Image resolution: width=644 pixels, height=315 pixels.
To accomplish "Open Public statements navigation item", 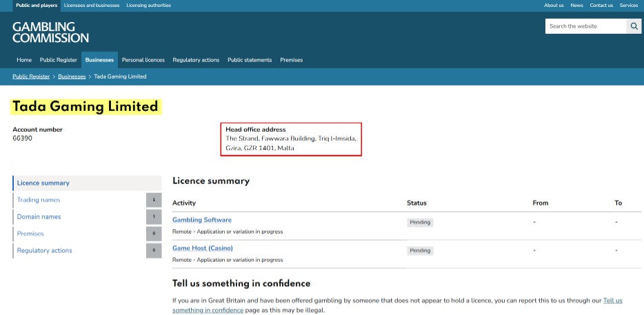I will [x=250, y=60].
